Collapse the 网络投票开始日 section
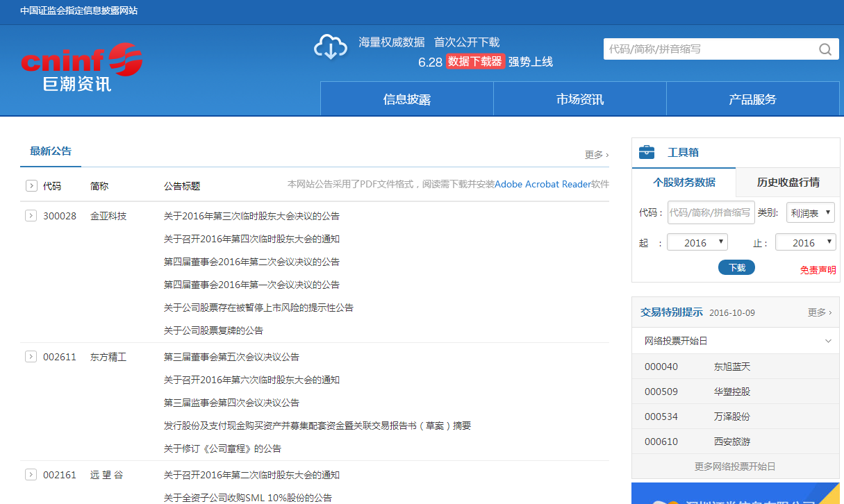The image size is (844, 504). tap(828, 341)
